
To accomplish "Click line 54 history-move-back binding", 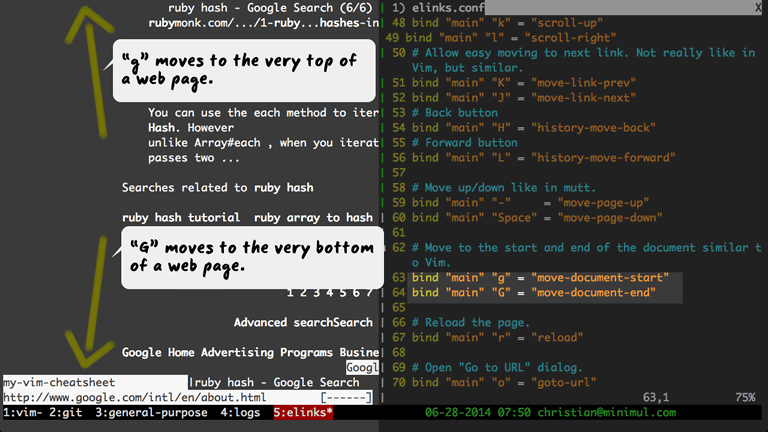I will pyautogui.click(x=533, y=128).
